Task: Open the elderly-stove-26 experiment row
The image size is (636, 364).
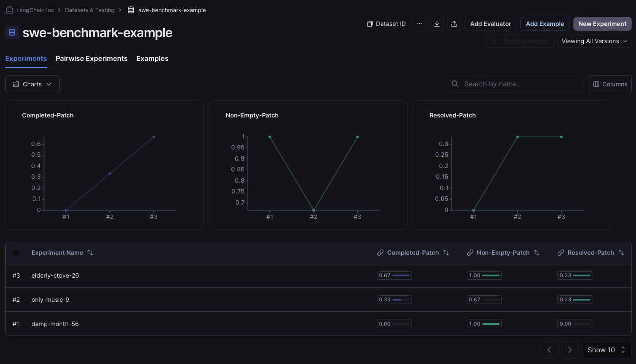Action: coord(55,275)
